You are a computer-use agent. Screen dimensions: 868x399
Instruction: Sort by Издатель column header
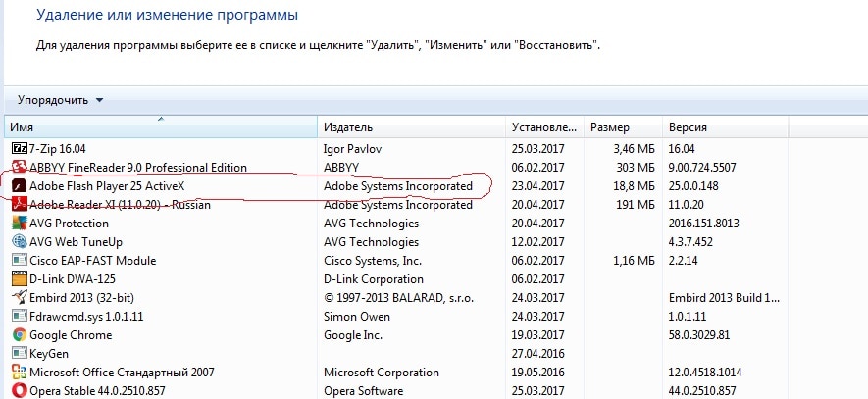(412, 127)
